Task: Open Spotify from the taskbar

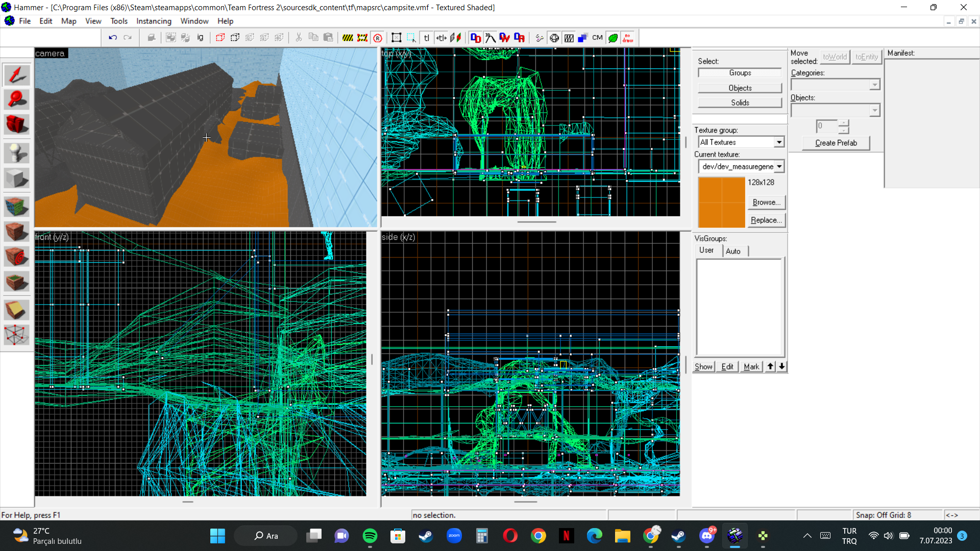Action: pyautogui.click(x=370, y=536)
